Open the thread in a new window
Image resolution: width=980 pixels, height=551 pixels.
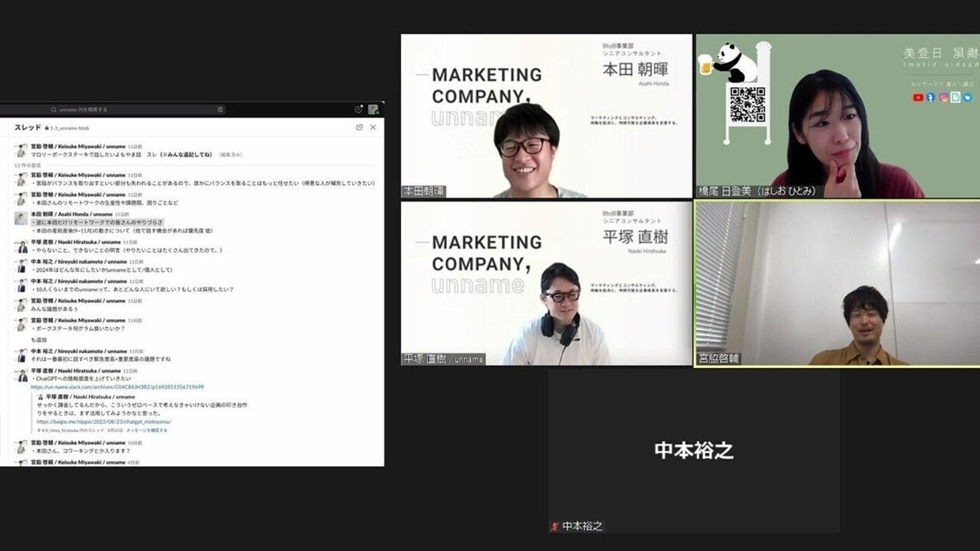tap(359, 127)
